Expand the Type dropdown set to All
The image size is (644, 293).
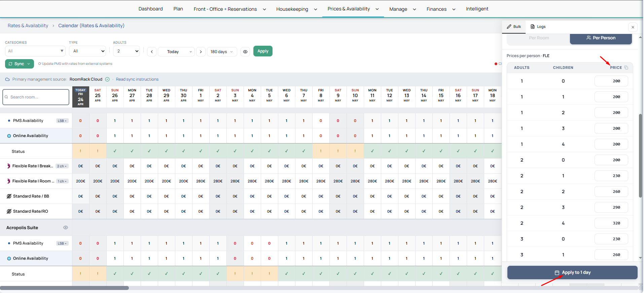click(88, 51)
